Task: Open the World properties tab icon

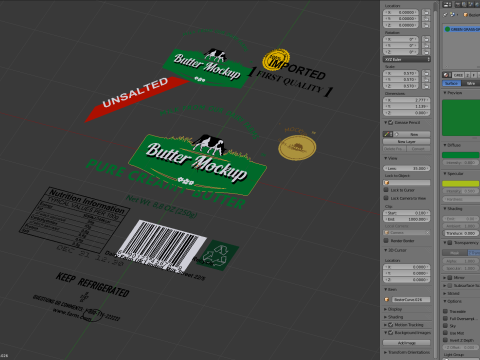Action: 477,4
